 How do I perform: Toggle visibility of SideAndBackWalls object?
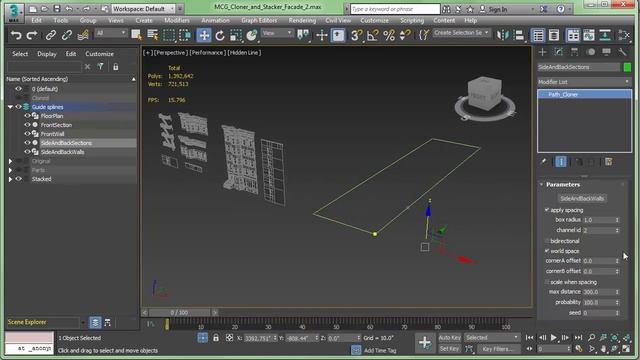[x=27, y=152]
